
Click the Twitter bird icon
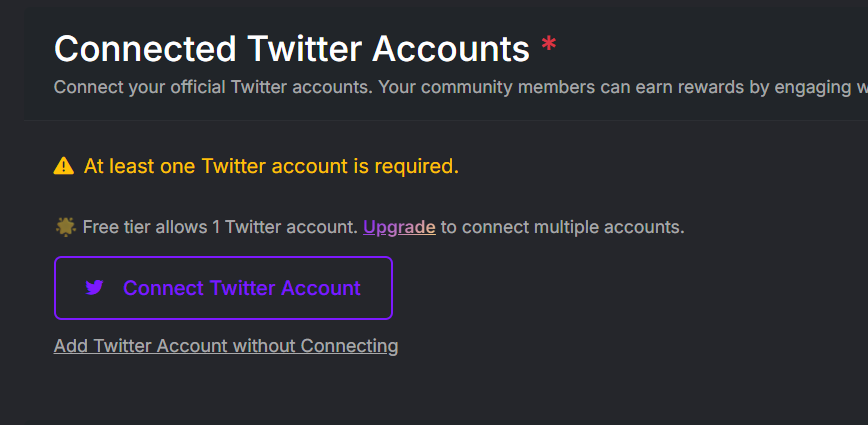[95, 288]
